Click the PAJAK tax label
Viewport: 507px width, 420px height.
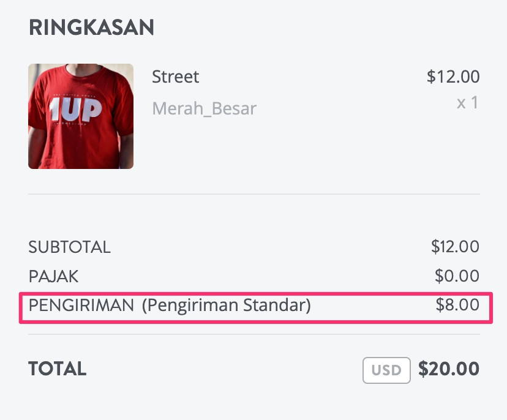[54, 277]
